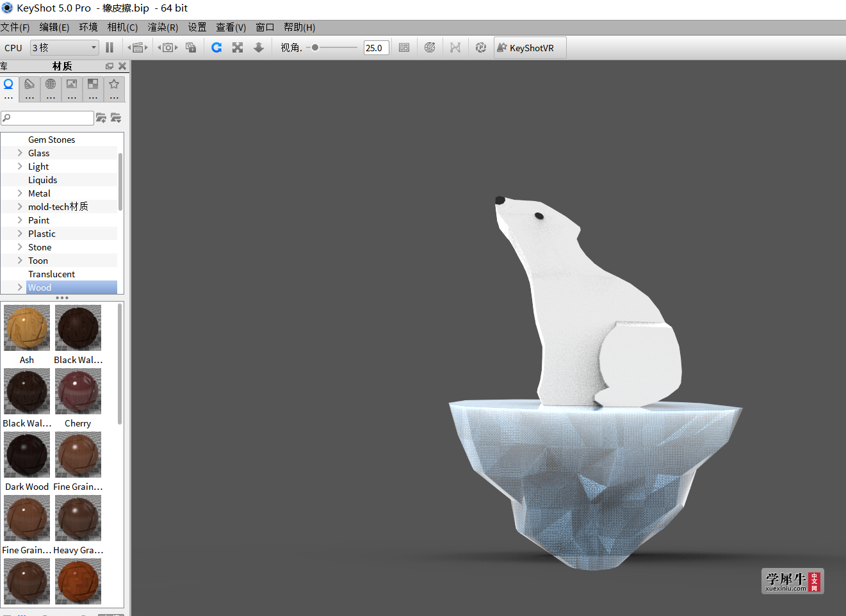Select the backplates image tab
Viewport: 846px width, 616px height.
72,88
